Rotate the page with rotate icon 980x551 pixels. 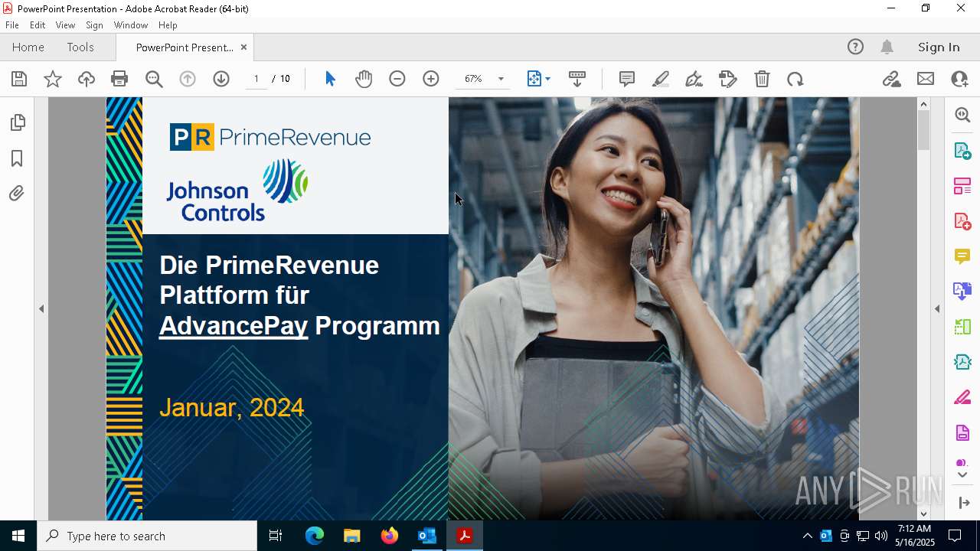coord(795,79)
